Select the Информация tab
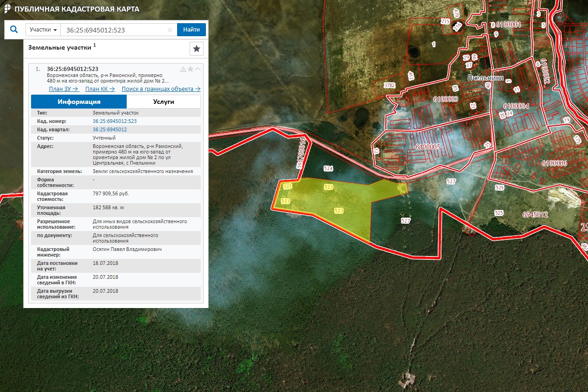Image resolution: width=588 pixels, height=392 pixels. coord(79,102)
